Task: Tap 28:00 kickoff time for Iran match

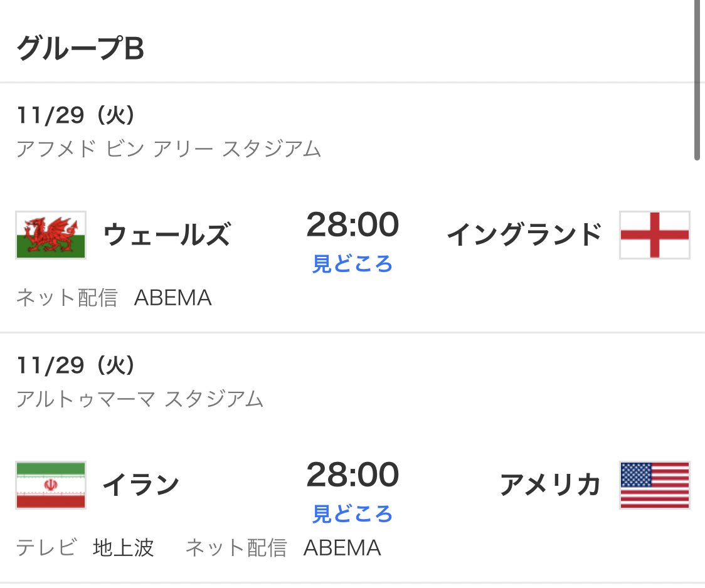Action: (352, 475)
